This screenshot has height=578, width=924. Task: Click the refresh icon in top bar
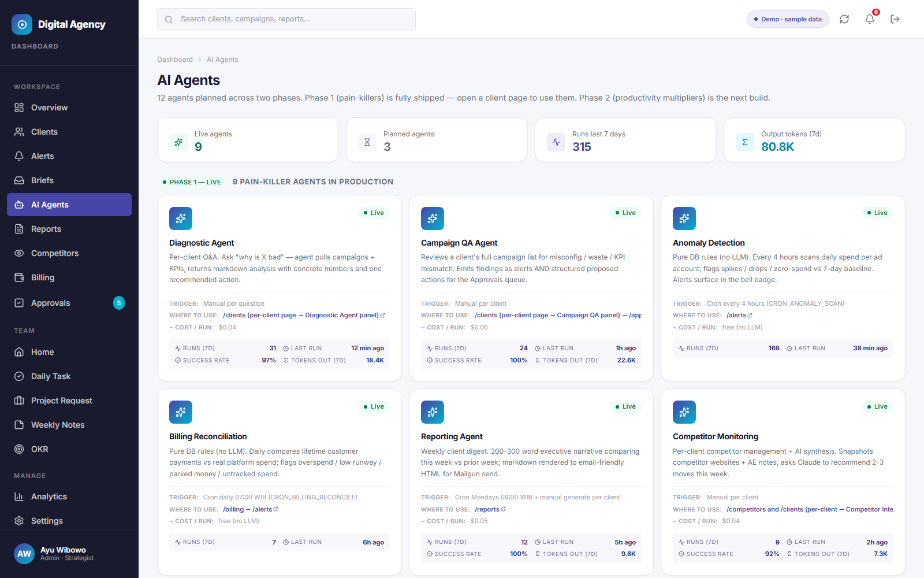point(844,19)
